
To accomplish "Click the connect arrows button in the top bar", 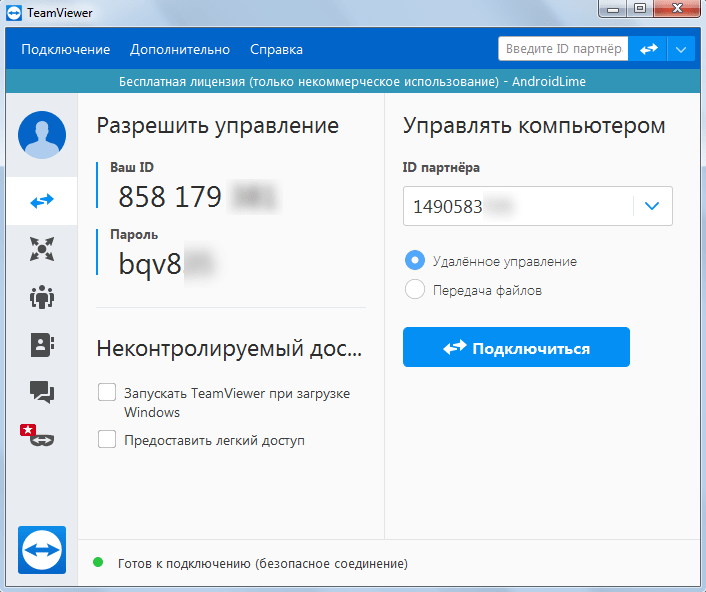I will (648, 49).
